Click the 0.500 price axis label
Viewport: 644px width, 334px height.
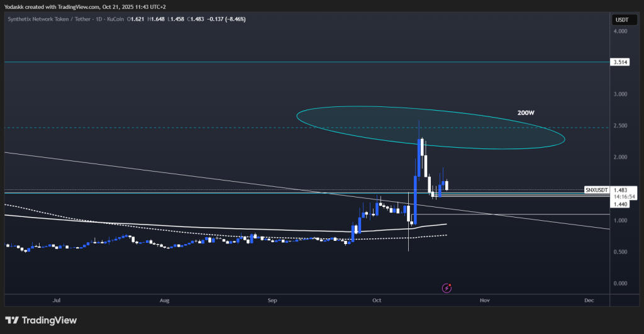pos(620,252)
